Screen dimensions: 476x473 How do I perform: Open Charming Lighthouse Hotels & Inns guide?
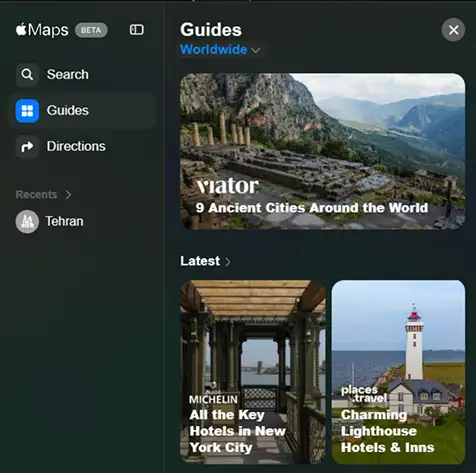pos(398,372)
